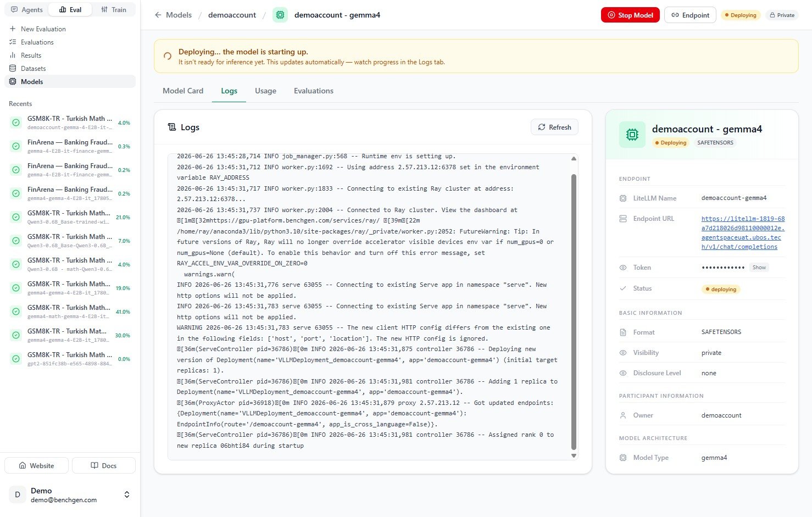Switch to the Evaluations tab
This screenshot has width=812, height=517.
coord(314,91)
